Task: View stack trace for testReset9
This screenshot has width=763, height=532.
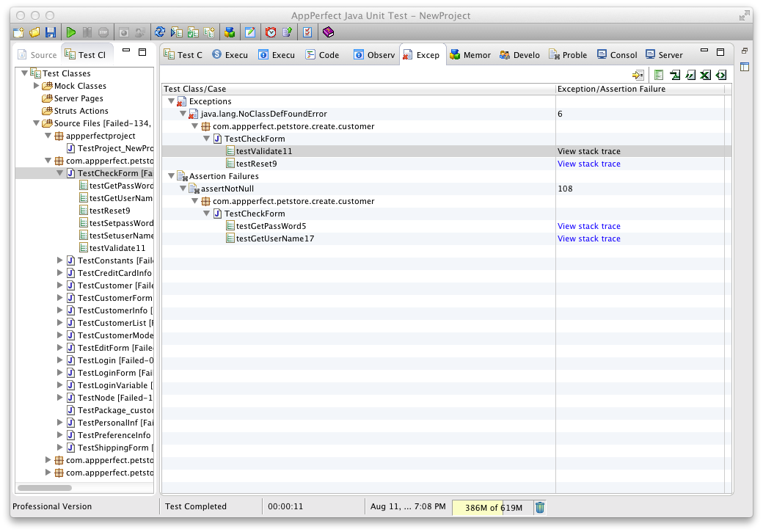Action: 589,164
